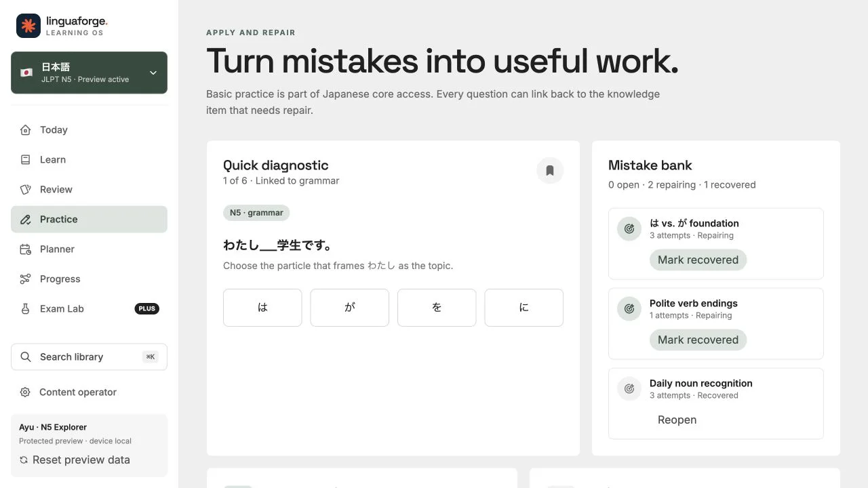Click target icon for は vs. が foundation
This screenshot has height=488, width=868.
coord(629,229)
